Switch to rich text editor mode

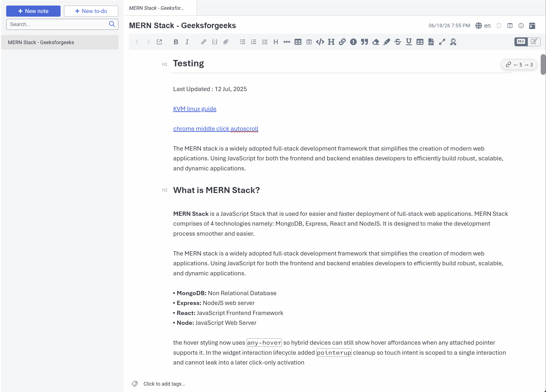click(534, 42)
